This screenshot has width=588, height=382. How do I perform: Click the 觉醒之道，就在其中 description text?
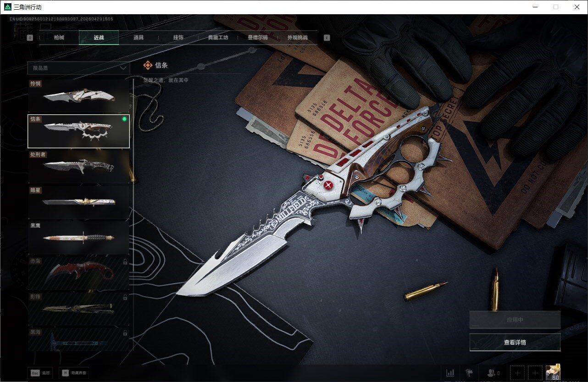pyautogui.click(x=166, y=80)
